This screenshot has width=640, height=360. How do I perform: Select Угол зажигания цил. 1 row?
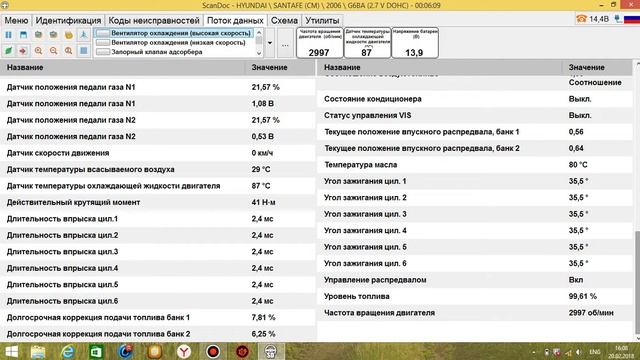475,181
